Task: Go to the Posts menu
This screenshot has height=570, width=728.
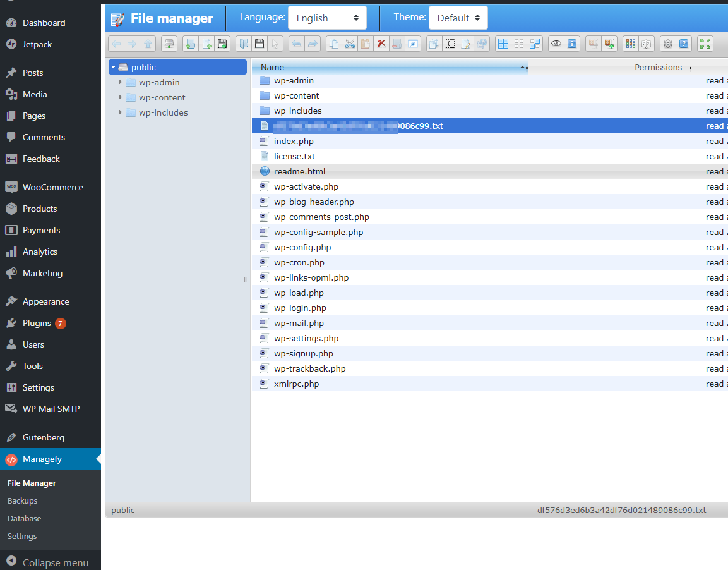Action: point(50,73)
